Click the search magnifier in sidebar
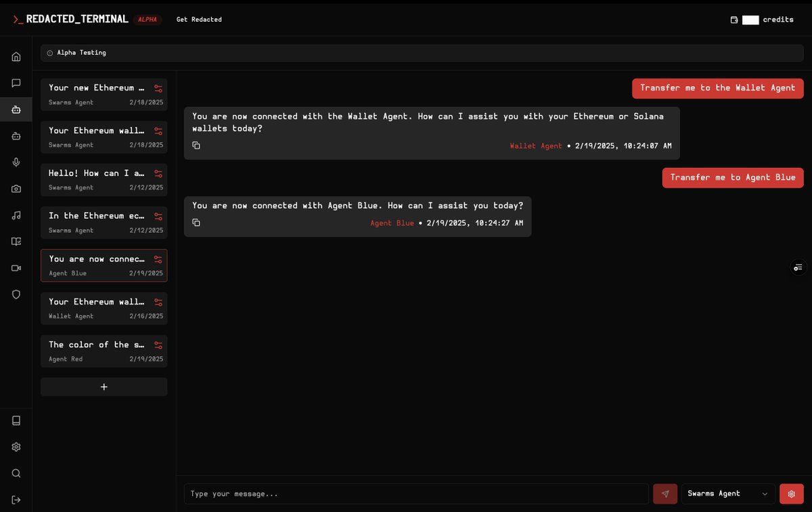Image resolution: width=812 pixels, height=512 pixels. (16, 473)
